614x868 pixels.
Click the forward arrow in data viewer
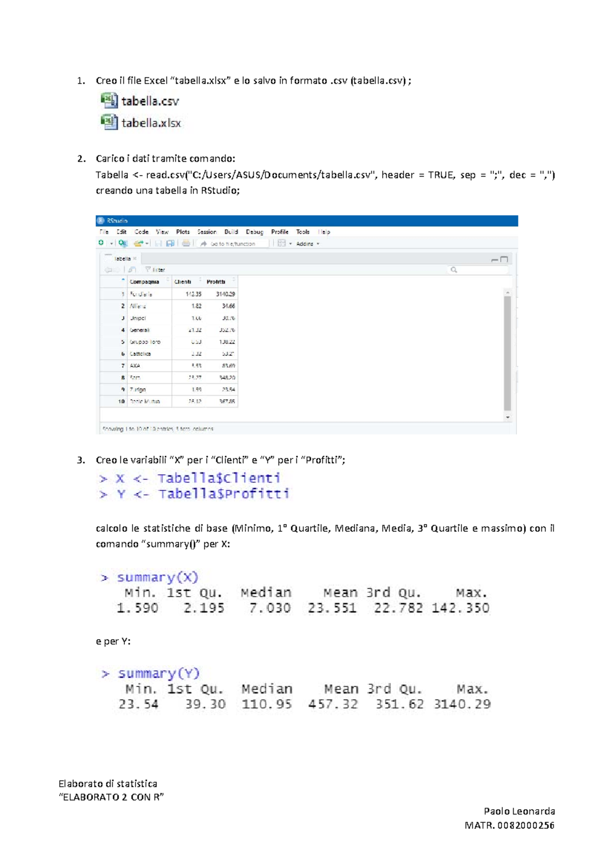(x=116, y=270)
